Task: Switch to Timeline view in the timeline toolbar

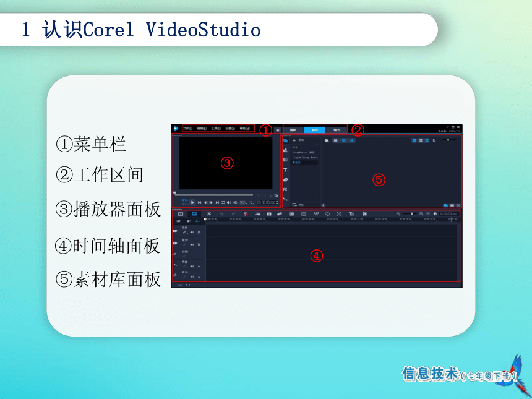Action: click(x=194, y=214)
